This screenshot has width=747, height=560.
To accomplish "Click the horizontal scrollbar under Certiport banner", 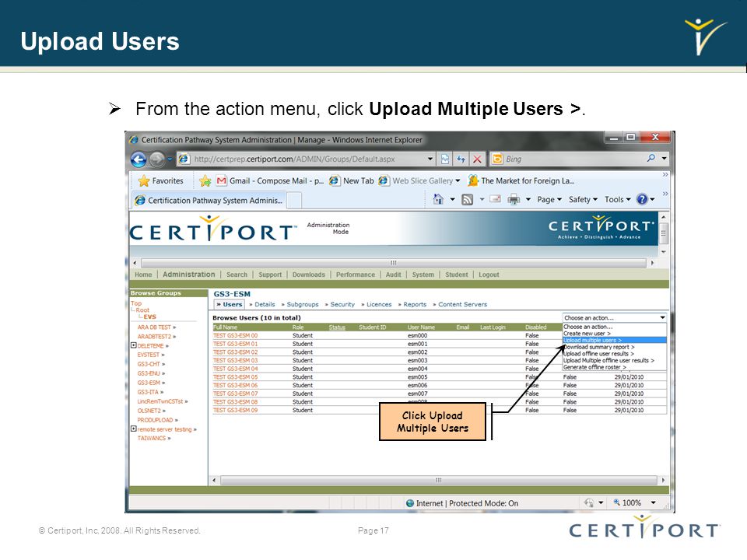I will click(x=394, y=262).
